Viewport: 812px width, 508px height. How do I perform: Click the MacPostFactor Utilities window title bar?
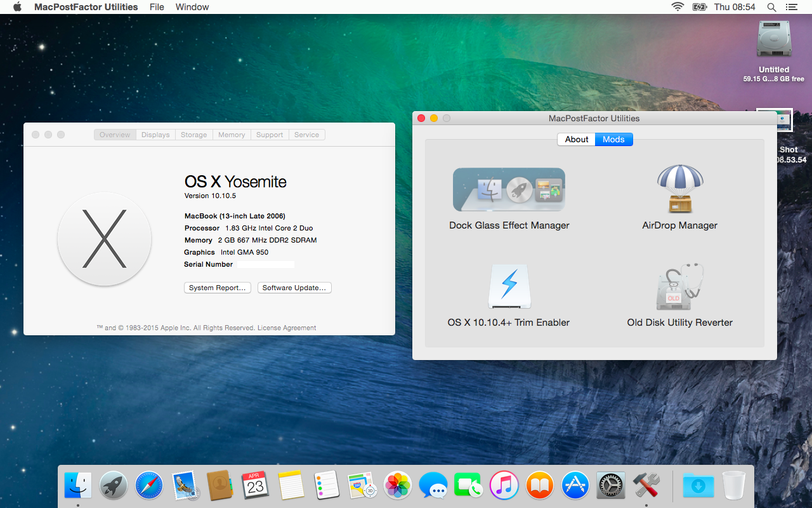click(594, 118)
